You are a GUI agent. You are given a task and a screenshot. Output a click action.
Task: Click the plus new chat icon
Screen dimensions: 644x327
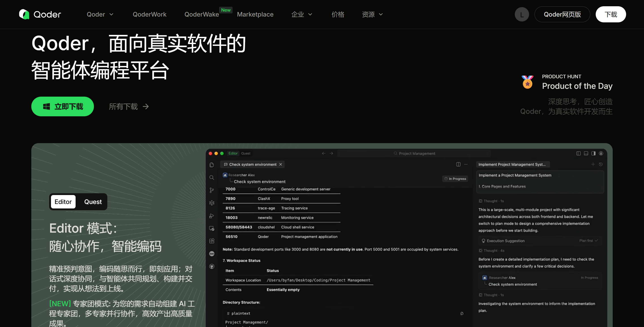(x=593, y=164)
